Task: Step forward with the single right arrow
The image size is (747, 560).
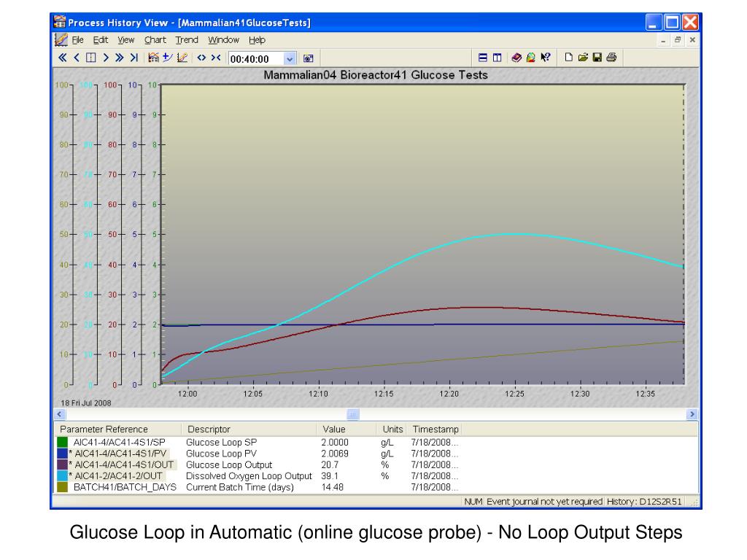Action: 106,58
